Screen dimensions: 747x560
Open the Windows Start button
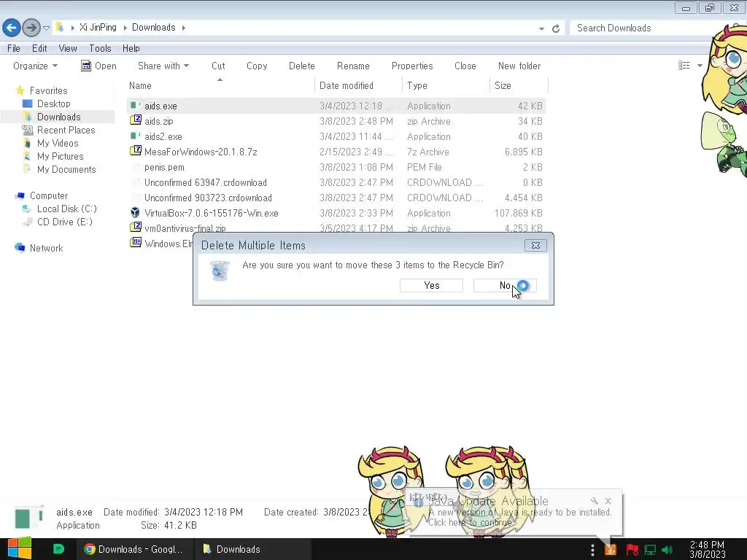tap(20, 548)
